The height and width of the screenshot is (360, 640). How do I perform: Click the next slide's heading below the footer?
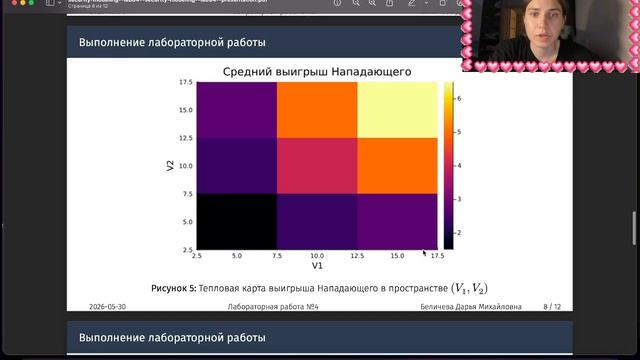click(x=172, y=338)
